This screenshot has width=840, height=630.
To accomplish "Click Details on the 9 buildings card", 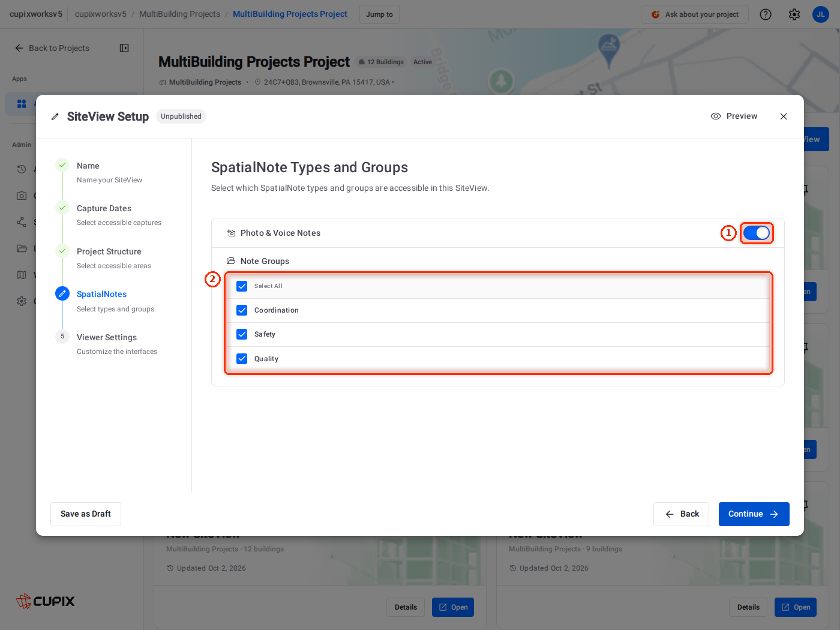I will [x=748, y=607].
